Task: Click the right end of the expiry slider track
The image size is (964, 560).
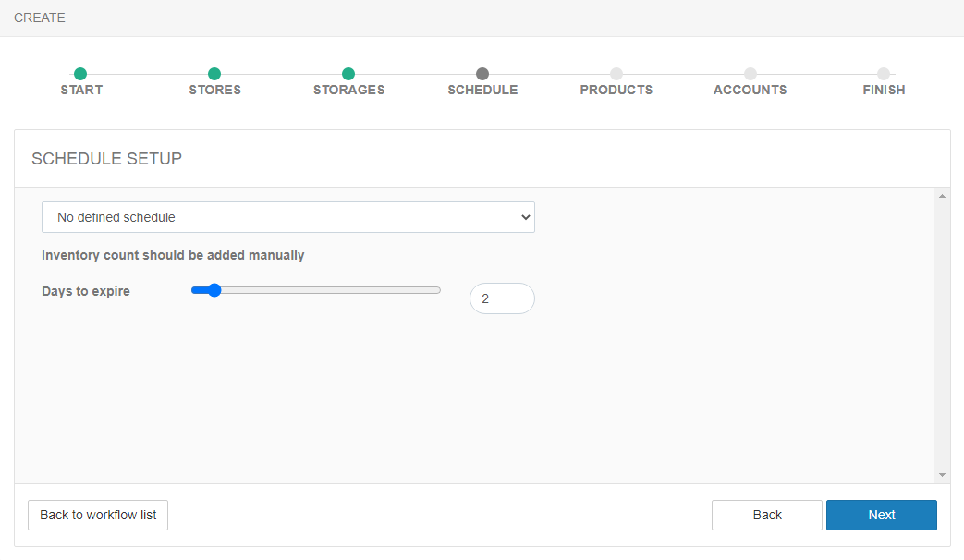Action: 437,290
